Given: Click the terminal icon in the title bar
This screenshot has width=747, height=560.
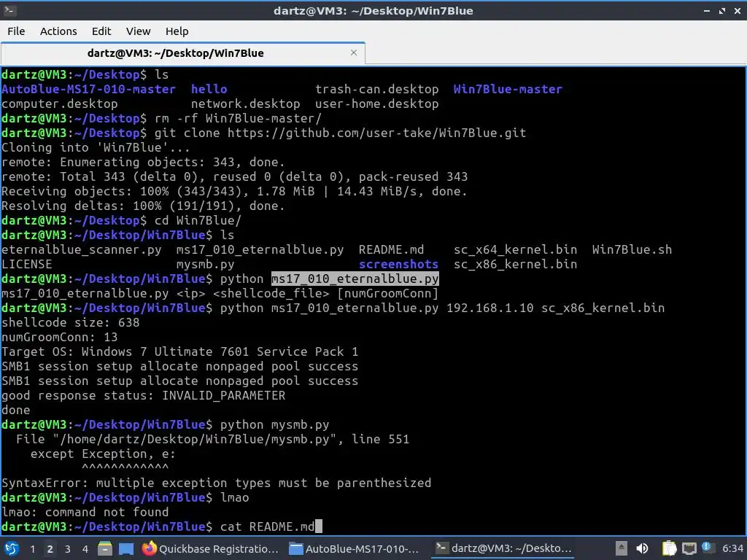Looking at the screenshot, I should pos(10,10).
